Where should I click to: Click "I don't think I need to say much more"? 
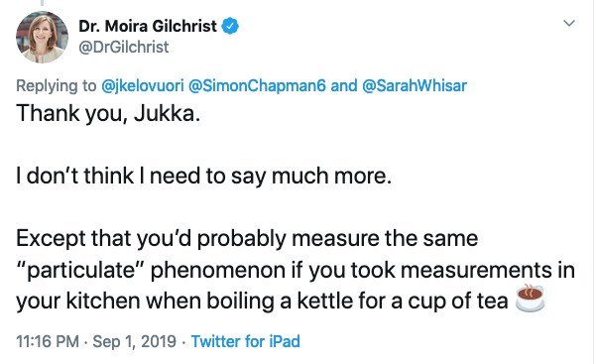pyautogui.click(x=203, y=176)
